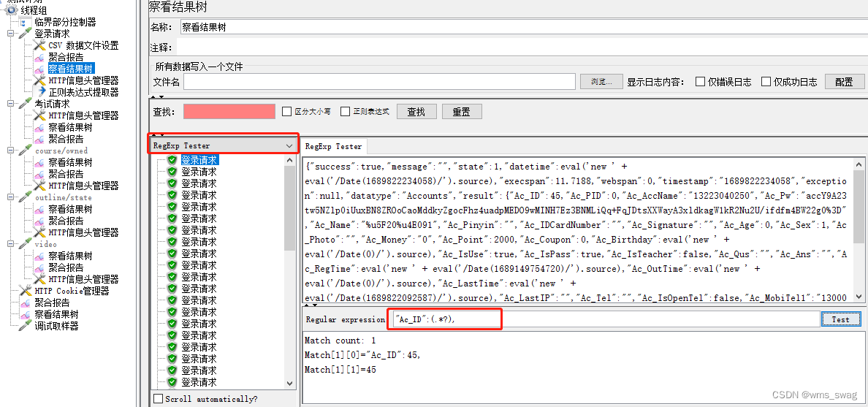Click the HTTP信息头管理器 icon under course/owned
This screenshot has height=407, width=868.
pyautogui.click(x=39, y=186)
